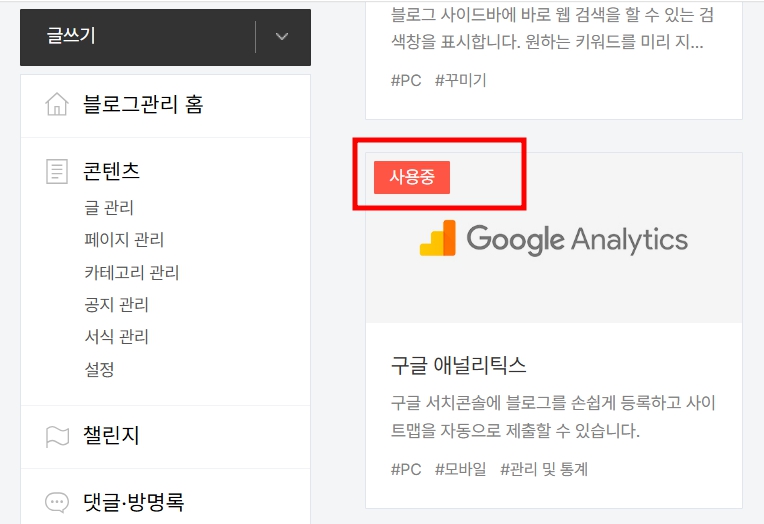Open 카테고리 관리
This screenshot has width=764, height=524.
(x=132, y=272)
